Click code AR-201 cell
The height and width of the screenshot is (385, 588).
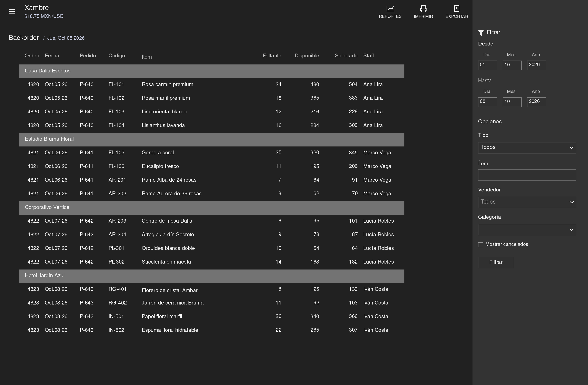pyautogui.click(x=117, y=180)
